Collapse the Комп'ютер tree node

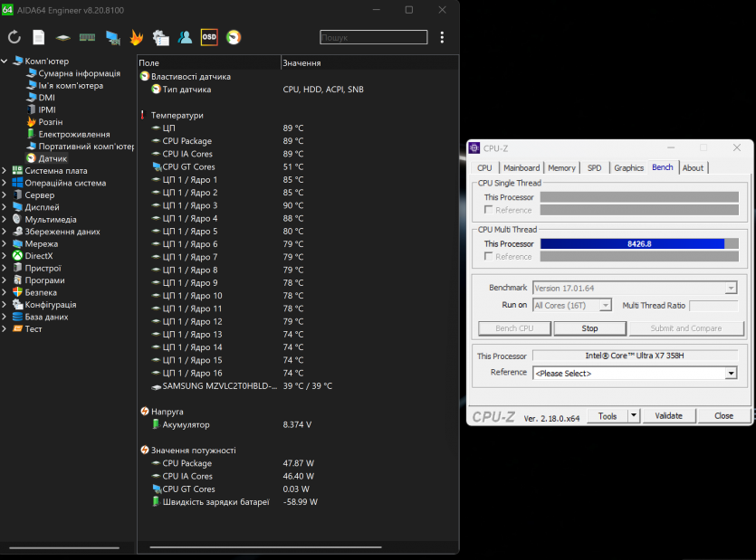5,62
